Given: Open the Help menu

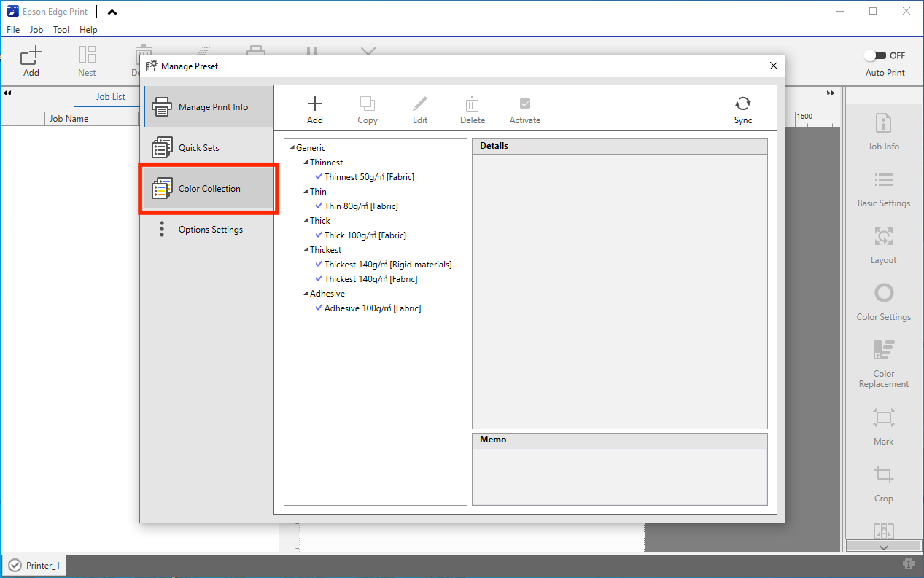Looking at the screenshot, I should point(88,30).
